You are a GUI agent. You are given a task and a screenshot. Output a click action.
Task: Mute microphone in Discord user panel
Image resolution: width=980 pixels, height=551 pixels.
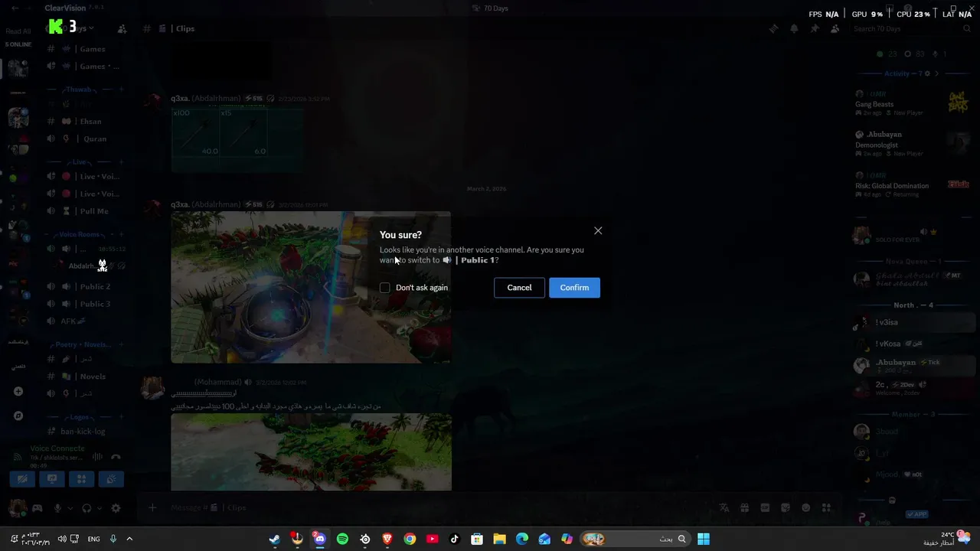[x=57, y=508]
